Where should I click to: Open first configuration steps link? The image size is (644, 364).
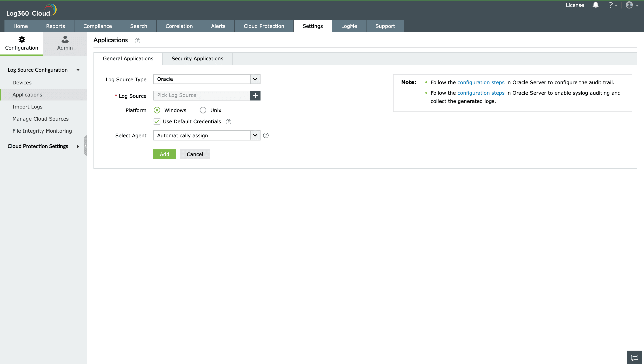click(481, 82)
